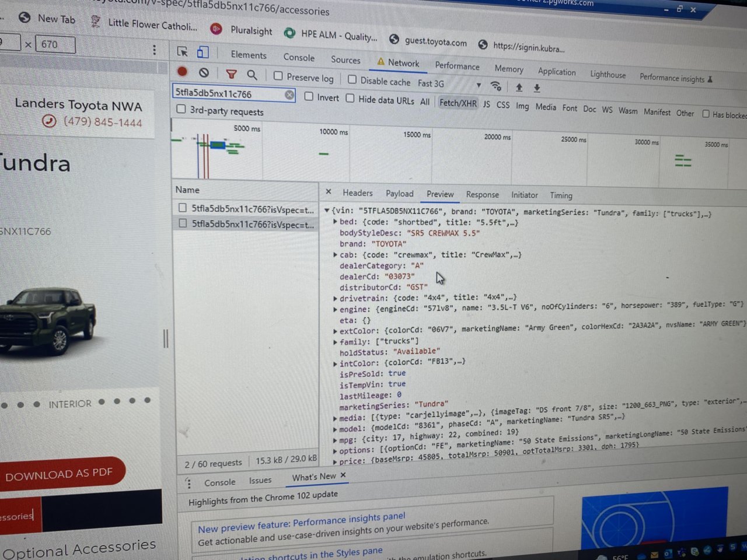Open the Lighthouse panel tab
The height and width of the screenshot is (560, 747).
[x=608, y=74]
